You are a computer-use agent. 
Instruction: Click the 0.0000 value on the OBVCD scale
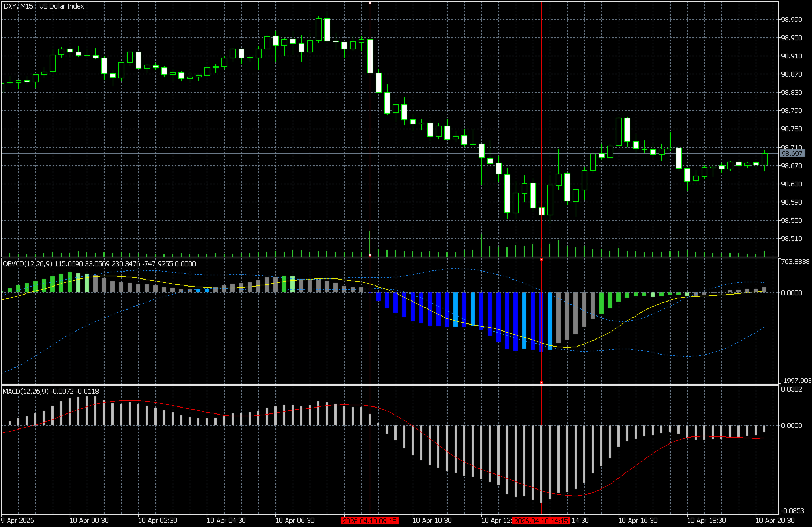pyautogui.click(x=792, y=292)
